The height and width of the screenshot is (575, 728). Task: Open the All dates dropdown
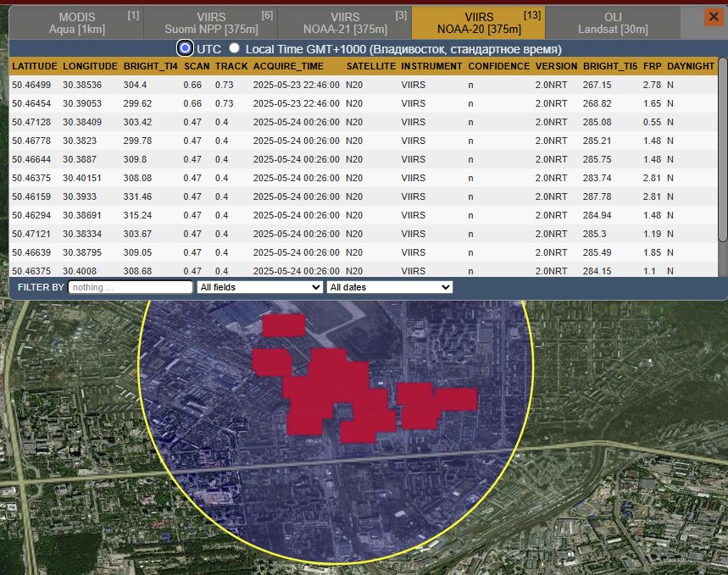390,287
